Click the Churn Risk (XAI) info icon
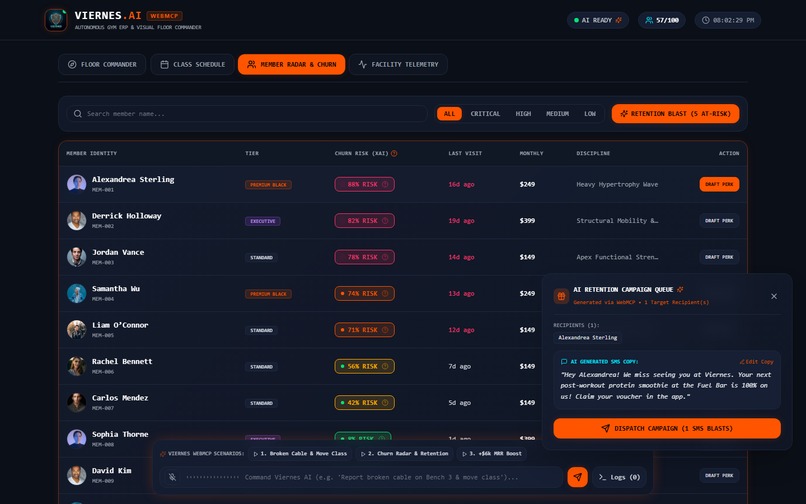The image size is (806, 504). pos(394,153)
